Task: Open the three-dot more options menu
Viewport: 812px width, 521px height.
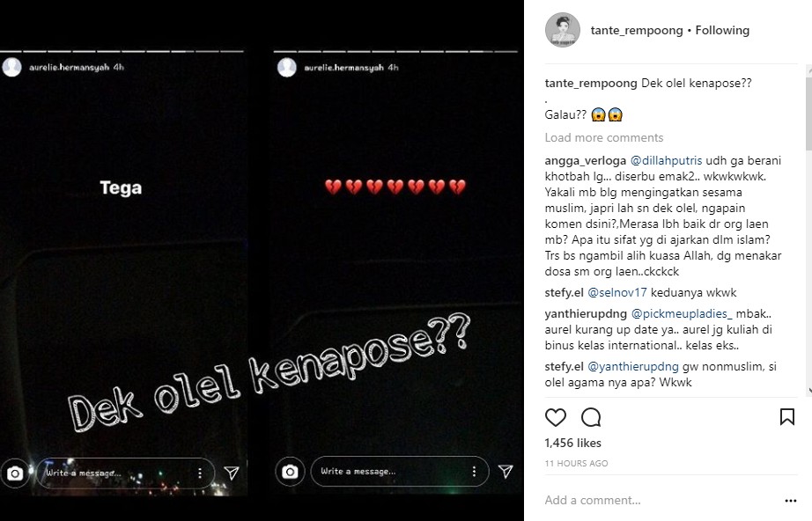Action: pyautogui.click(x=790, y=500)
